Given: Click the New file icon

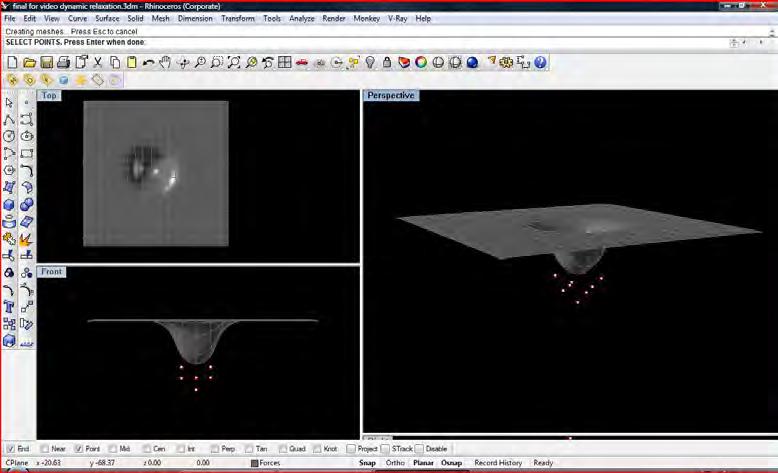Looking at the screenshot, I should [x=12, y=63].
